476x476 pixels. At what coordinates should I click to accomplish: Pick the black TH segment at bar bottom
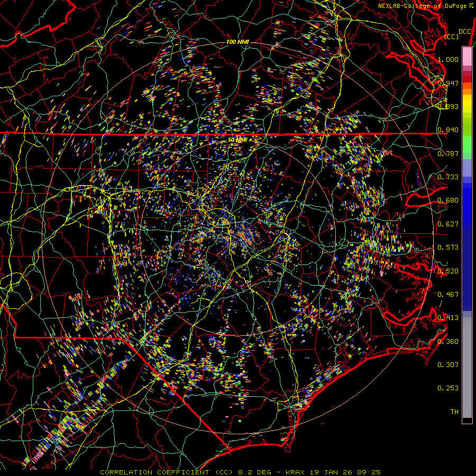(467, 420)
